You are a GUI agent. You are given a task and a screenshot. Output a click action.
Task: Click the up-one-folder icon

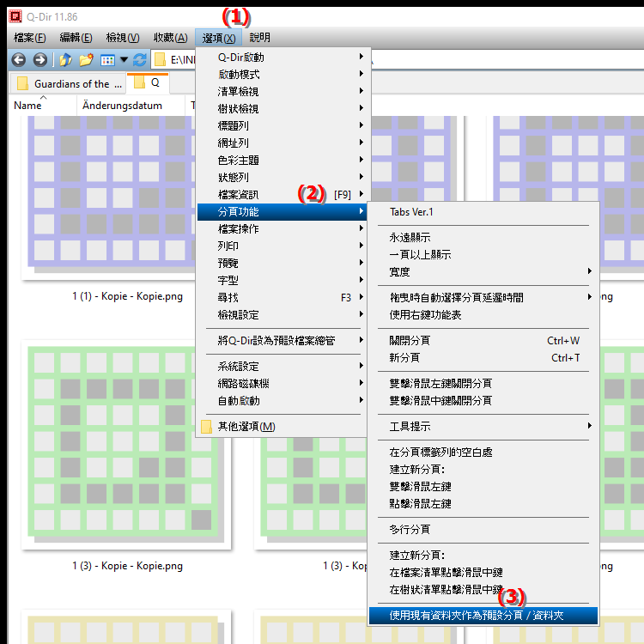tap(65, 60)
